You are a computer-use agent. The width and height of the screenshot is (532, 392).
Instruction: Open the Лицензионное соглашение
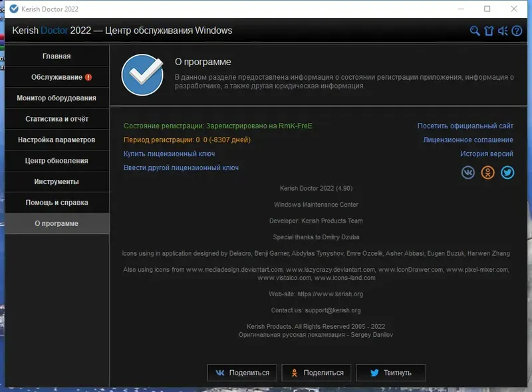pyautogui.click(x=469, y=141)
